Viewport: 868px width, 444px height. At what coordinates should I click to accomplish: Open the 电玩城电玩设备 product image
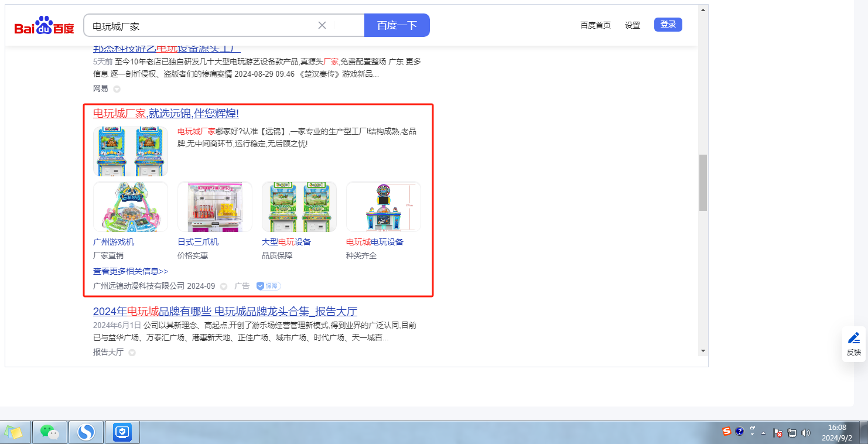pos(384,207)
